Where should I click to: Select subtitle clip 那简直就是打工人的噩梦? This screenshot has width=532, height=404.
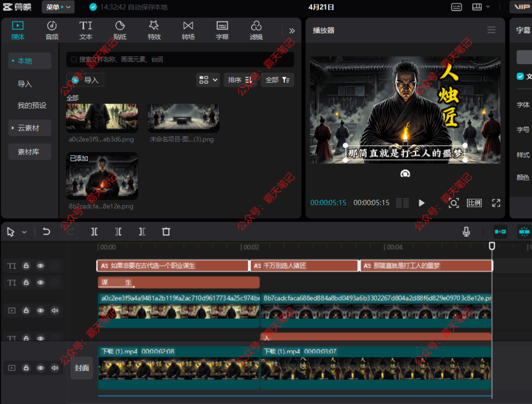click(x=427, y=266)
